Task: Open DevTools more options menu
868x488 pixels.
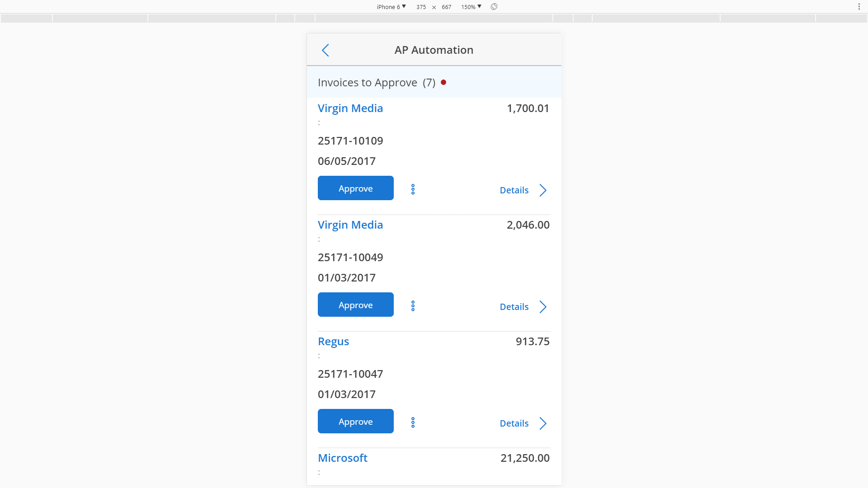Action: [859, 7]
